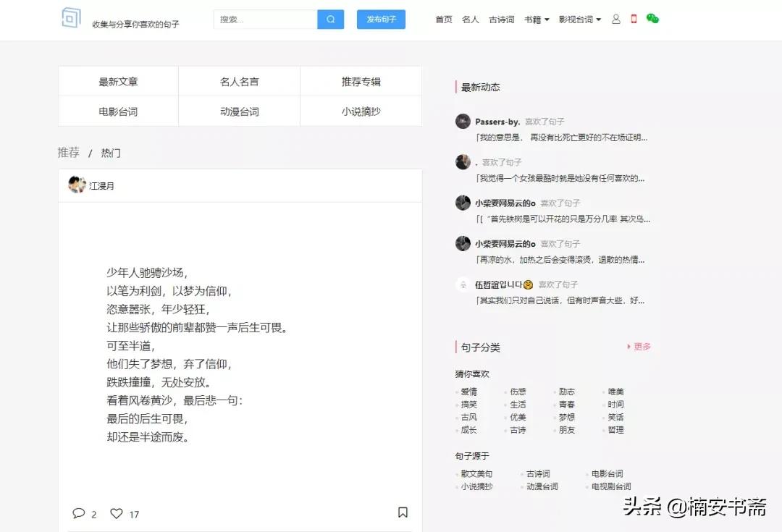Screen dimensions: 782x532
Task: Open comments via the speech bubble icon
Action: [x=80, y=513]
